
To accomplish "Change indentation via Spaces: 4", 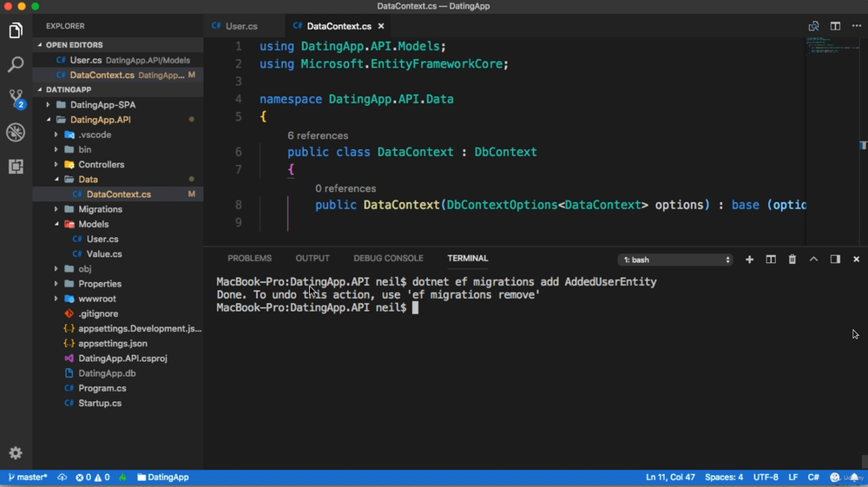I will tap(724, 477).
